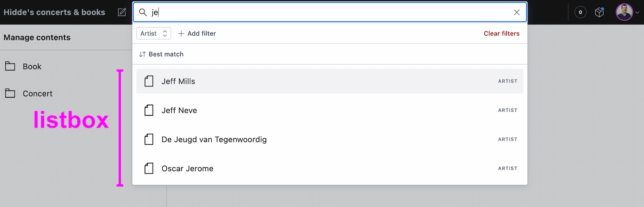
Task: Select the Jeff Mills result
Action: click(178, 81)
